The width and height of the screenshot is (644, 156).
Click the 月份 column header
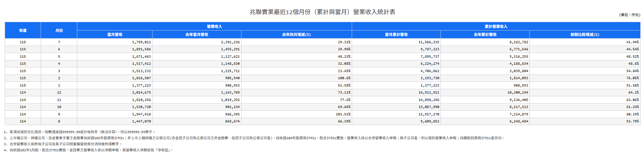59,30
